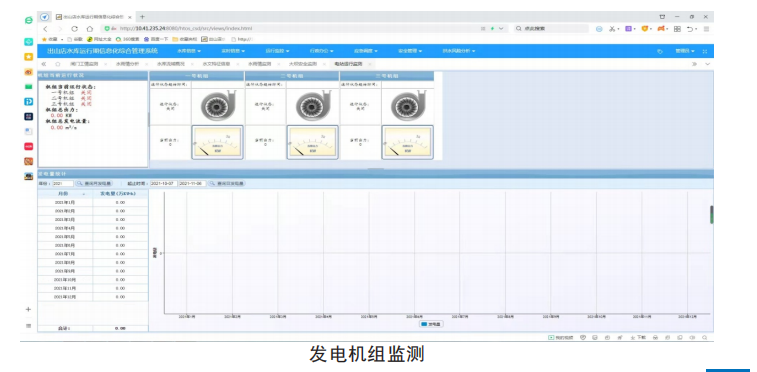Open the 管理员 user dropdown
The image size is (757, 372).
(x=685, y=51)
